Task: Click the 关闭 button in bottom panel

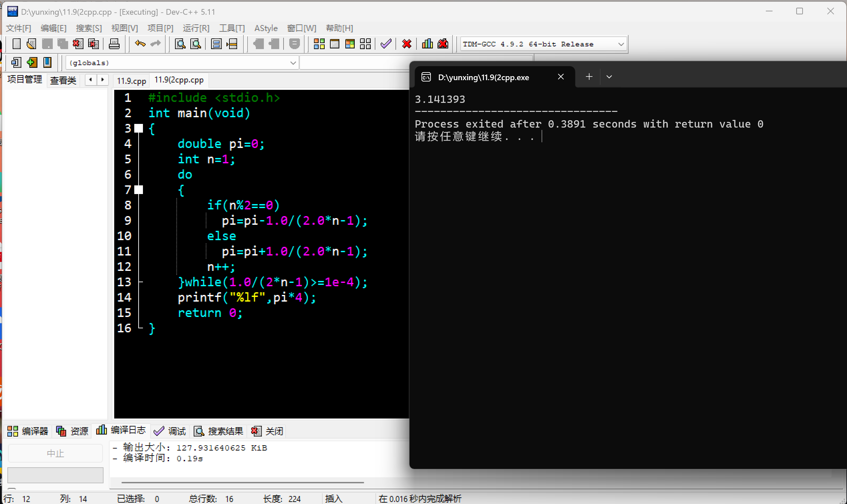Action: pyautogui.click(x=267, y=431)
